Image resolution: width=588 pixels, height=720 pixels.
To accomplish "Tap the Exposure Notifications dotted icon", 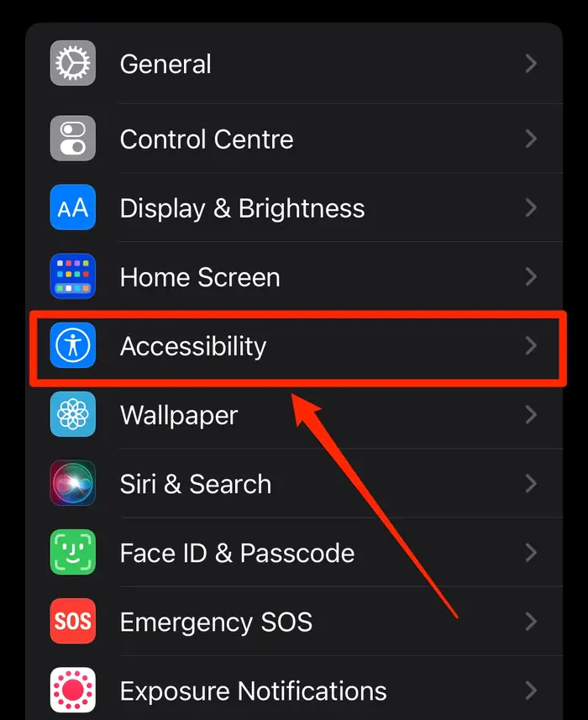I will click(73, 690).
